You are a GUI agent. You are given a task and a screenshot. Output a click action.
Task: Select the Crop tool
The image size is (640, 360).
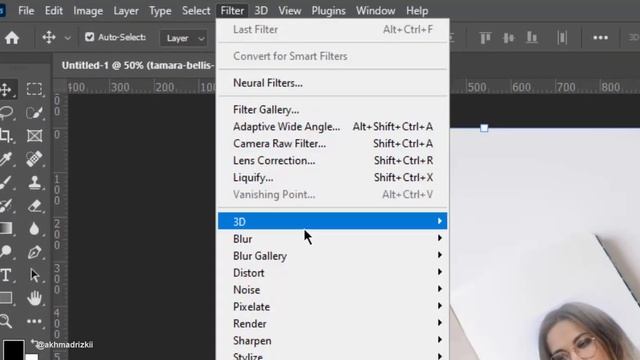(x=6, y=136)
